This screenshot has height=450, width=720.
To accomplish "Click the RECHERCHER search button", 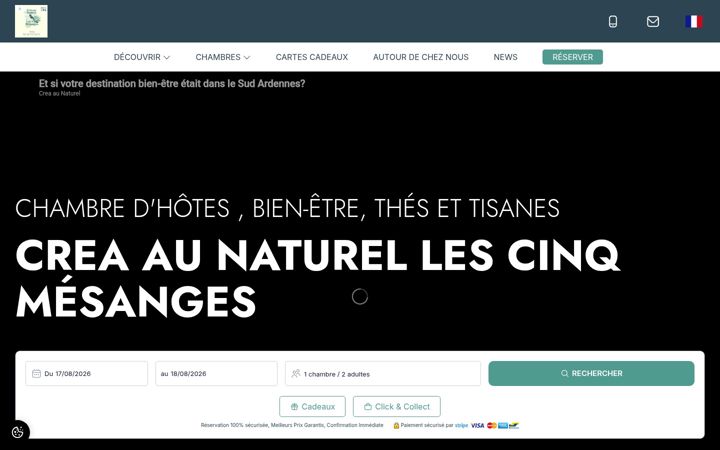I will pyautogui.click(x=591, y=373).
